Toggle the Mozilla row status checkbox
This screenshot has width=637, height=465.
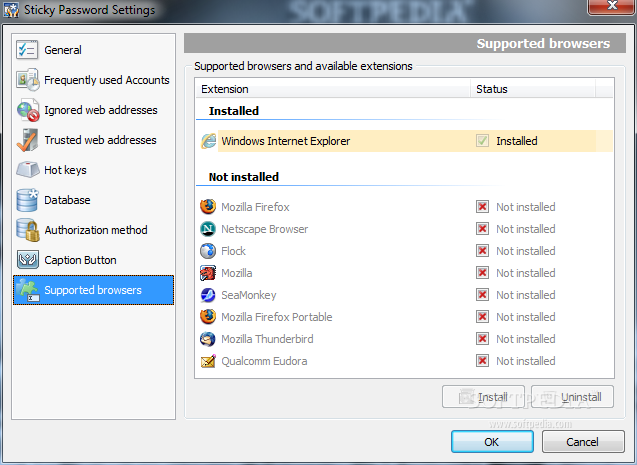pos(482,273)
